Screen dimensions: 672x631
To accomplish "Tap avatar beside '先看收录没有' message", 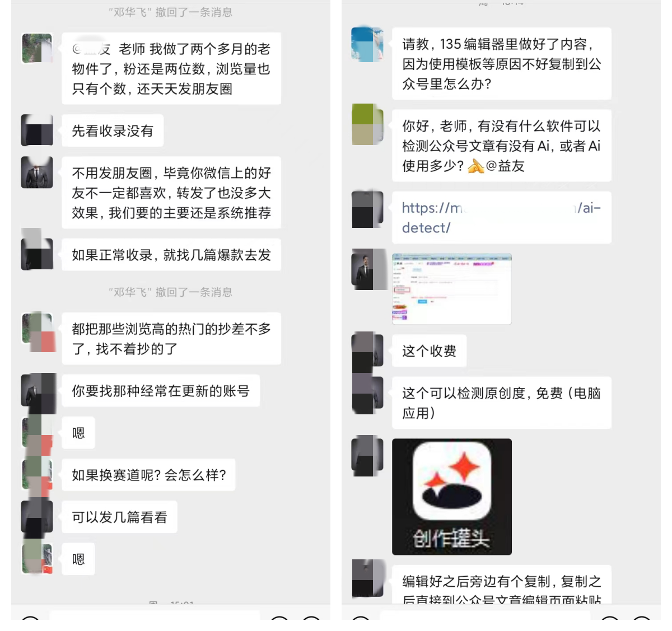I will point(37,130).
